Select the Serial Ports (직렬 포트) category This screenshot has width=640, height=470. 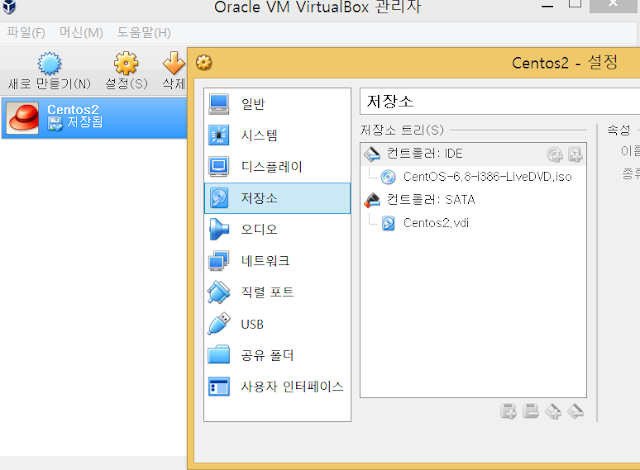tap(277, 292)
